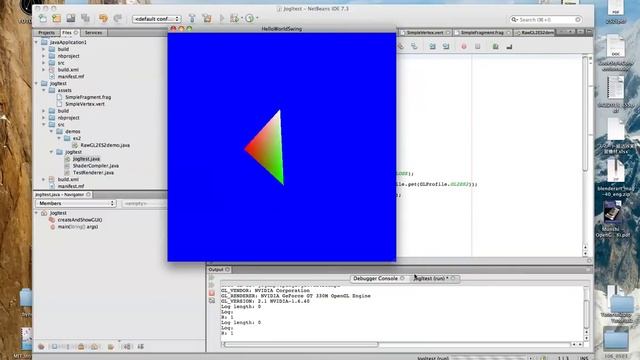The height and width of the screenshot is (360, 640).
Task: Select main(String[] args) in Navigator
Action: click(x=78, y=227)
